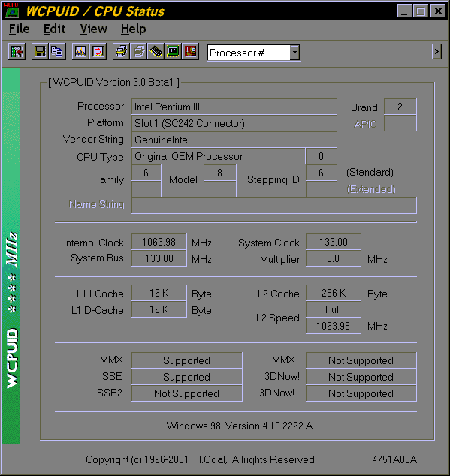
Task: Click the Model value '8'
Action: click(219, 173)
